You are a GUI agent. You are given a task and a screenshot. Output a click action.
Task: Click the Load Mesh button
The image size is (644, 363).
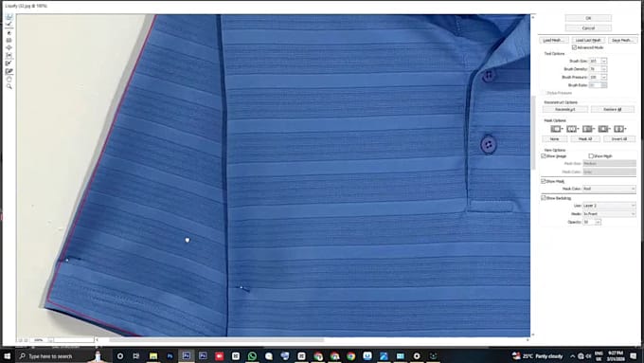pyautogui.click(x=553, y=41)
